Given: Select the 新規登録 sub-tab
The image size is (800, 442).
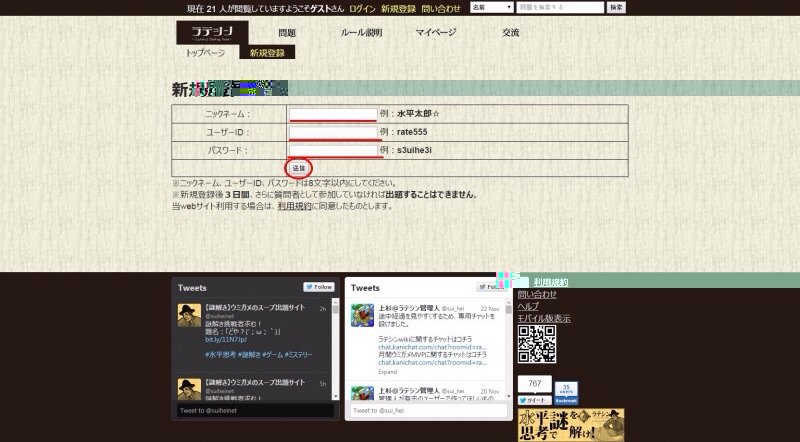Looking at the screenshot, I should coord(267,52).
